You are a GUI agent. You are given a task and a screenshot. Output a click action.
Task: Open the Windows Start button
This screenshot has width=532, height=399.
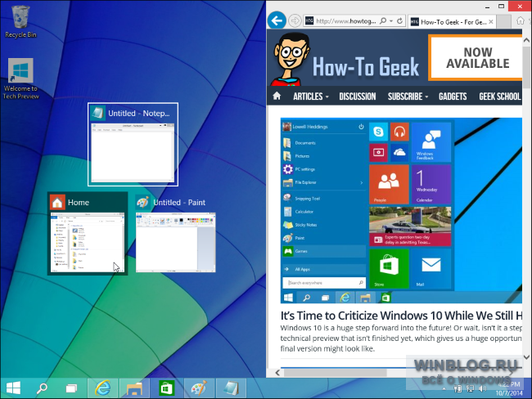coord(14,388)
